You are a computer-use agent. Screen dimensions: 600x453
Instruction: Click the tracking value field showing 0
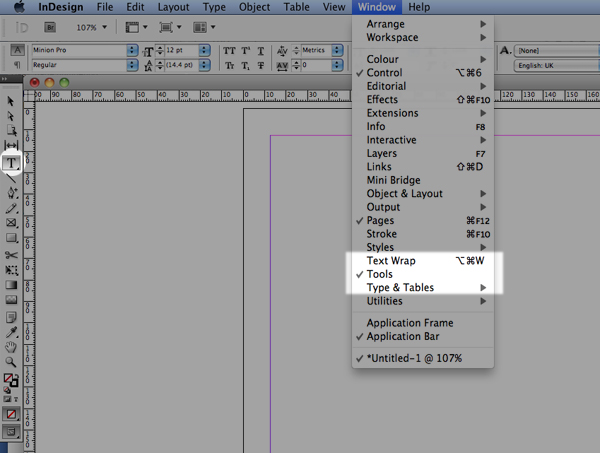[x=316, y=65]
